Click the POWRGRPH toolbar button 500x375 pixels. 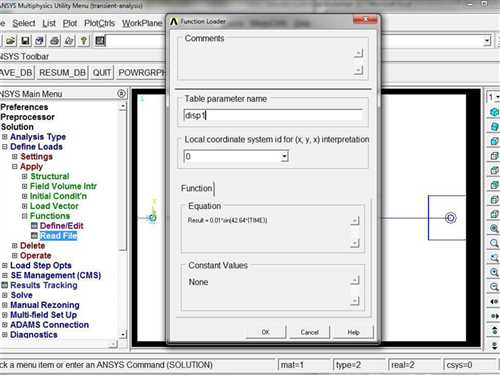141,73
